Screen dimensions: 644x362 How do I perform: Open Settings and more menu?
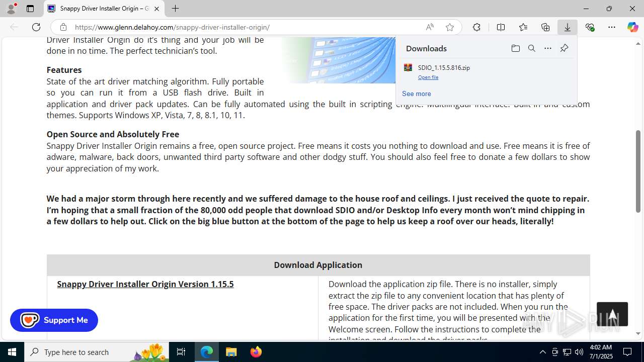click(612, 27)
